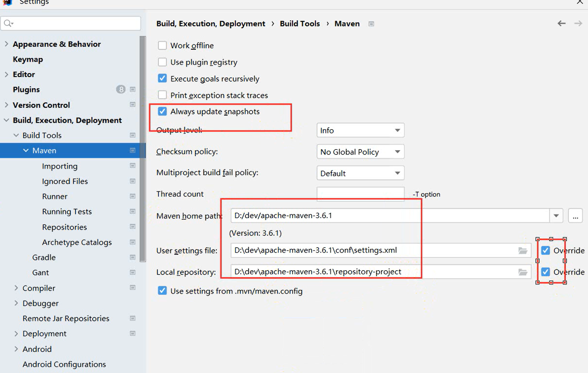
Task: Click the project icon on the Runner row
Action: (x=133, y=196)
